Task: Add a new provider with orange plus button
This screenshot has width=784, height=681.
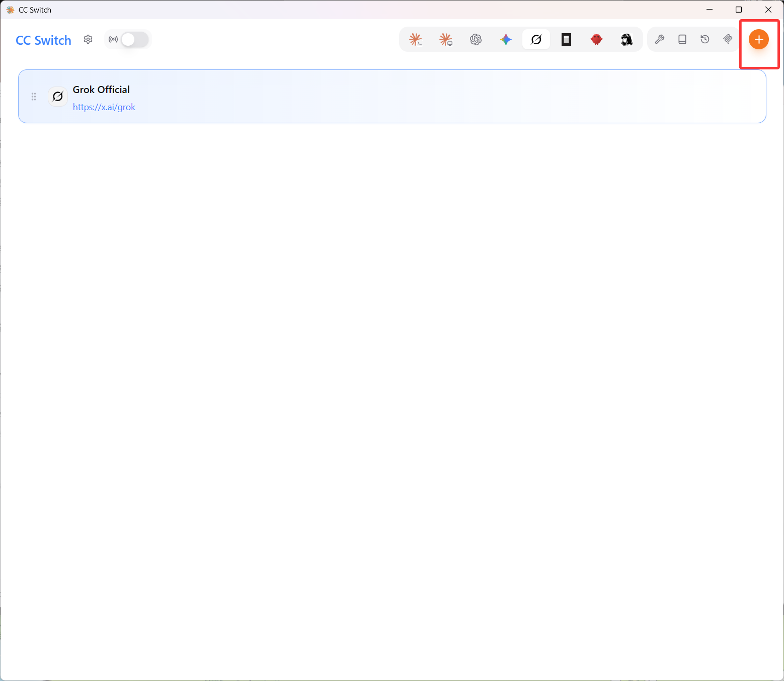Action: 759,39
